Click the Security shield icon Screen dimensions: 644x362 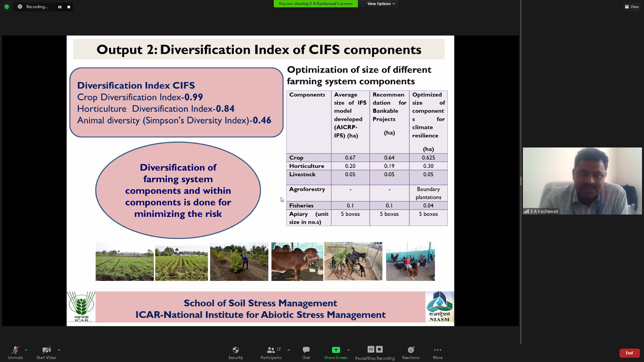(x=235, y=350)
